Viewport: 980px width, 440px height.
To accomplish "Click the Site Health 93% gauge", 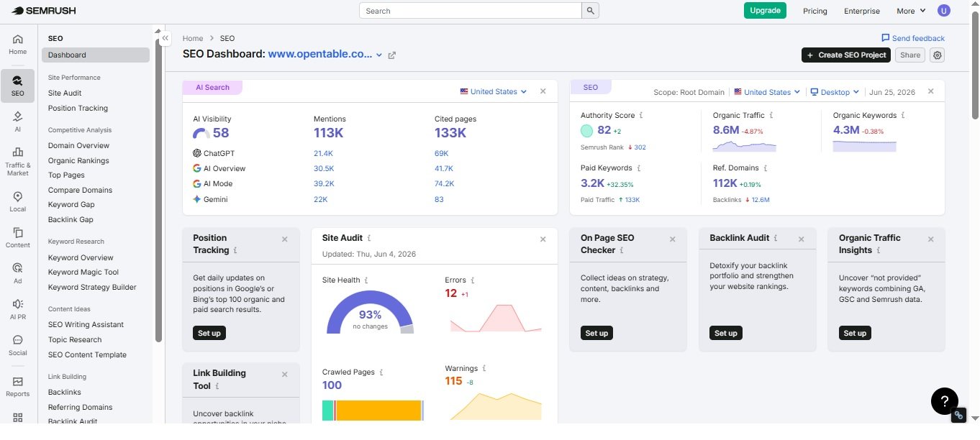I will pyautogui.click(x=371, y=312).
